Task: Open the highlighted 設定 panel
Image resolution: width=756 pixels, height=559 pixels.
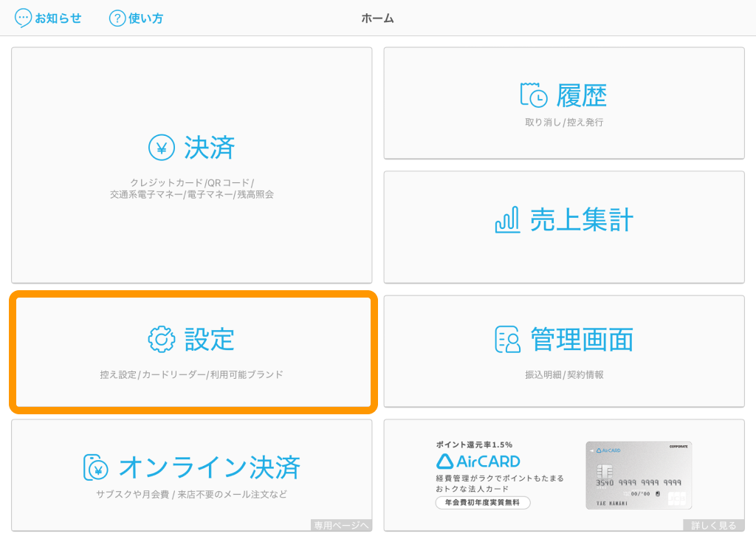Action: coord(192,351)
